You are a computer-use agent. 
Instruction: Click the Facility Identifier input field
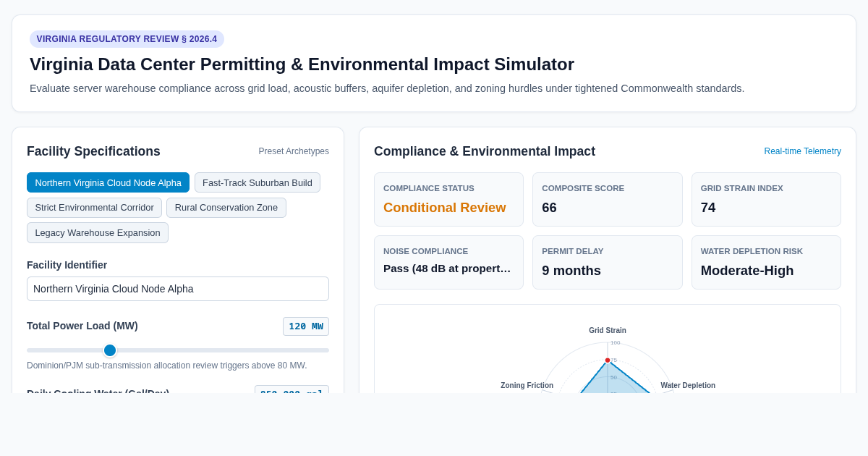coord(178,289)
